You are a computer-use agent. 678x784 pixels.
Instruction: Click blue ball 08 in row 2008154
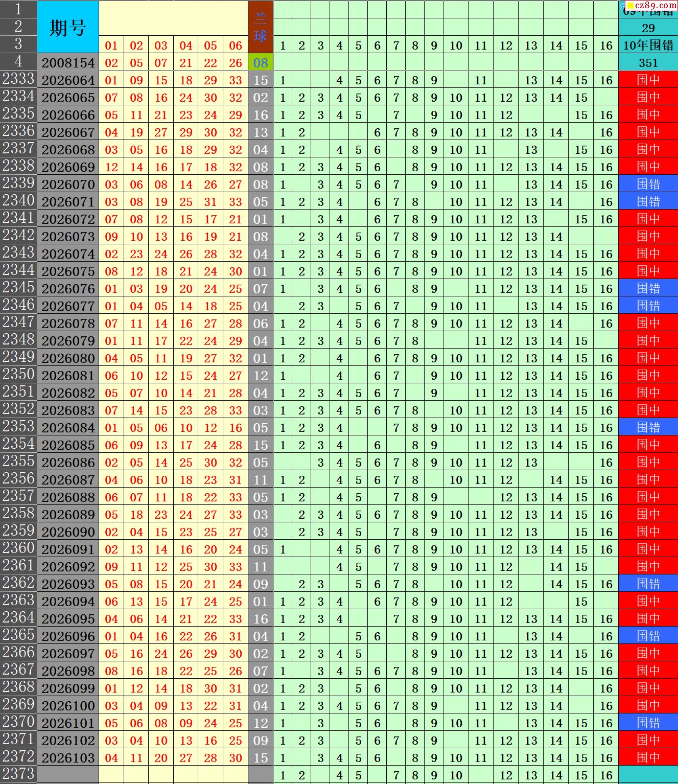click(261, 62)
